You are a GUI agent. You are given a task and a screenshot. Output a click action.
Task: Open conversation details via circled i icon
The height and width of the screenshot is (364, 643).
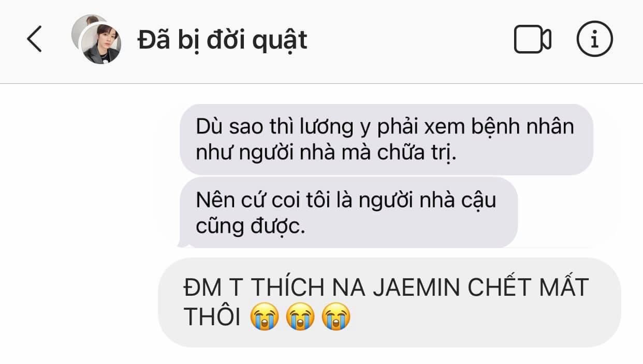(x=594, y=39)
